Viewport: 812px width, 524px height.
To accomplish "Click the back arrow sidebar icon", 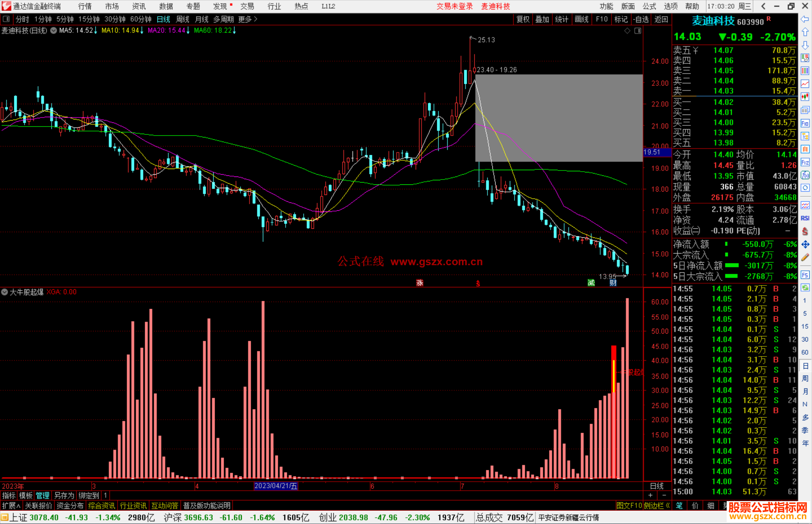I will click(x=805, y=19).
